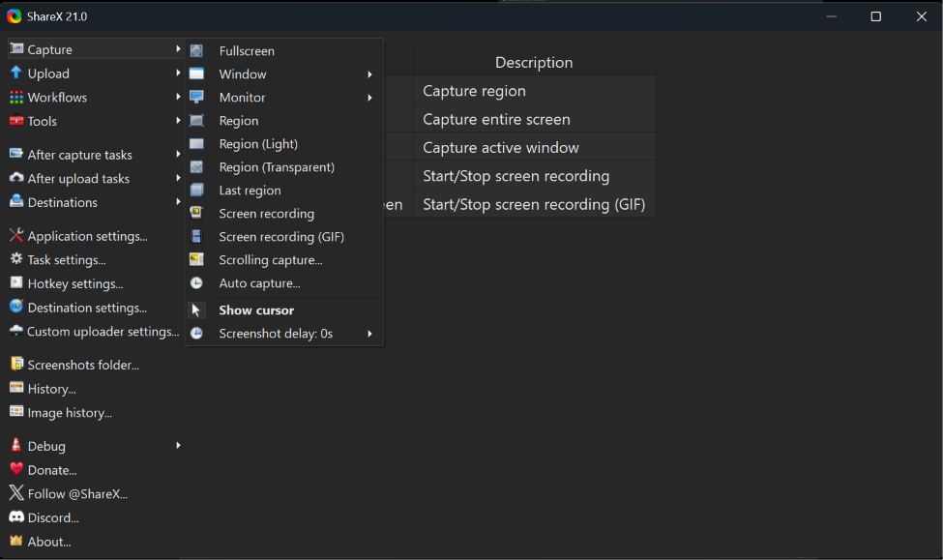The width and height of the screenshot is (943, 560).
Task: Expand the After capture tasks arrow
Action: (178, 154)
